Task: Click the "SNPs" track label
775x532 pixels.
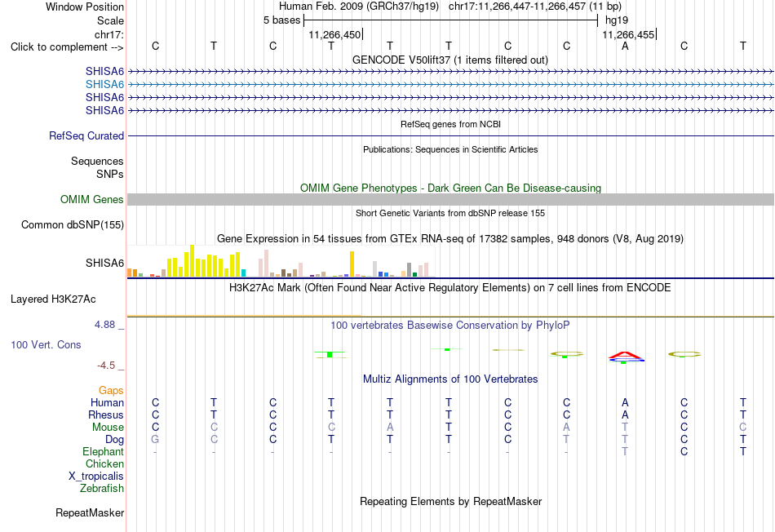Action: (x=110, y=174)
